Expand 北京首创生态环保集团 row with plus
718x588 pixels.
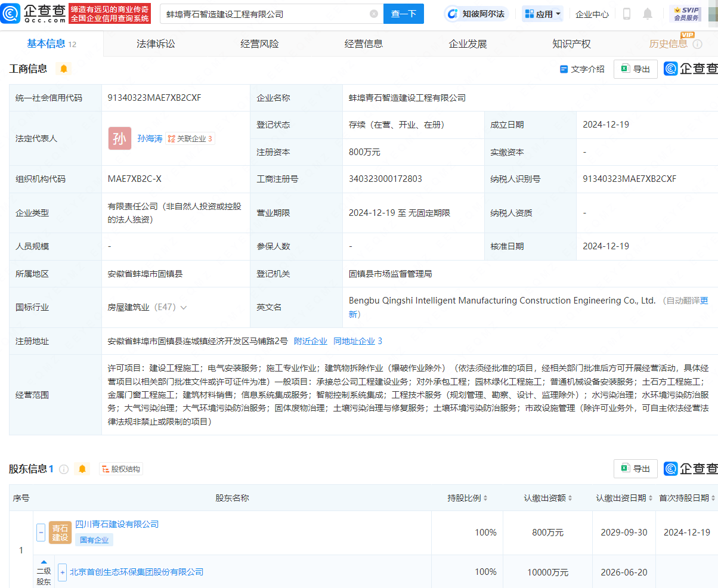point(62,572)
